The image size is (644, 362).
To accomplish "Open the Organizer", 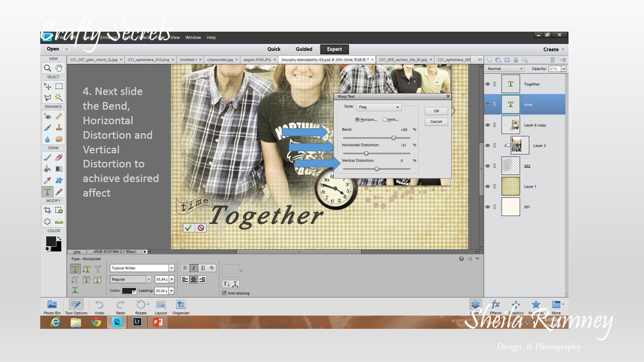I will click(181, 307).
